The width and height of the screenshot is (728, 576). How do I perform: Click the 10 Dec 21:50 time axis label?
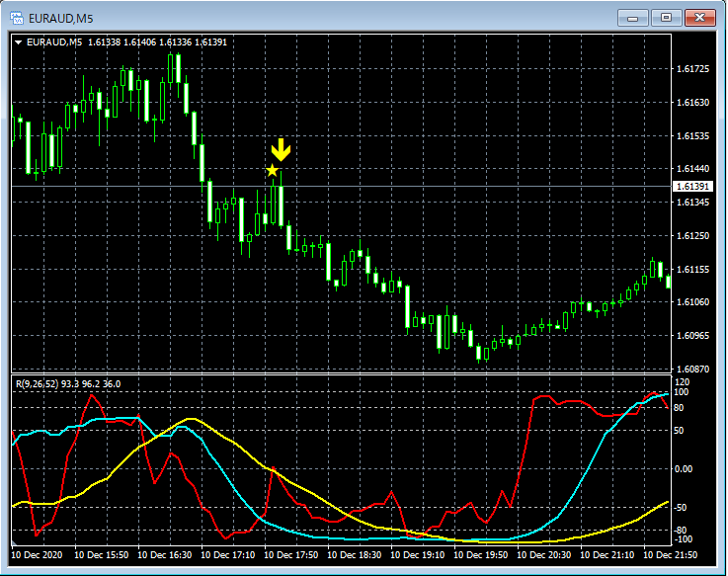tap(671, 556)
